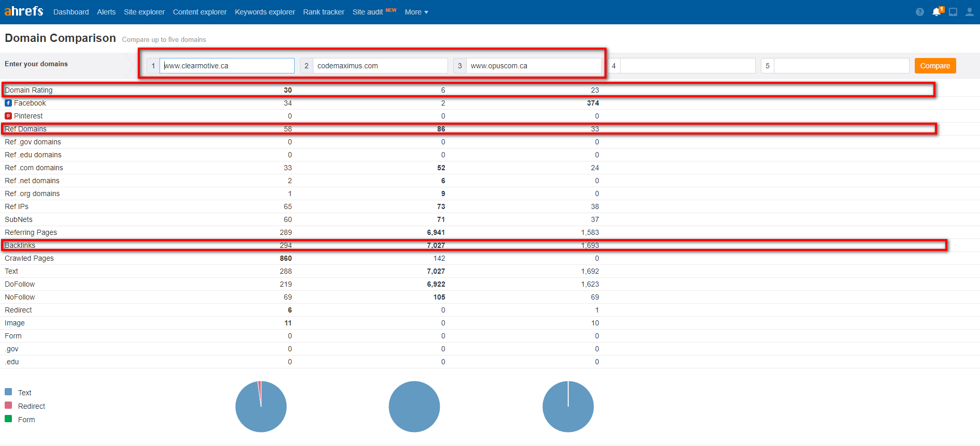Open Keywords explorer
980x446 pixels.
(265, 12)
